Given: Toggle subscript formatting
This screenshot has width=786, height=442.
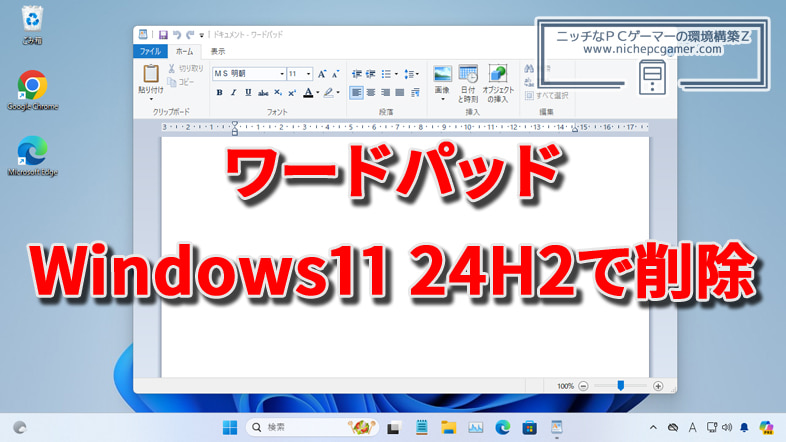Looking at the screenshot, I should coord(277,93).
